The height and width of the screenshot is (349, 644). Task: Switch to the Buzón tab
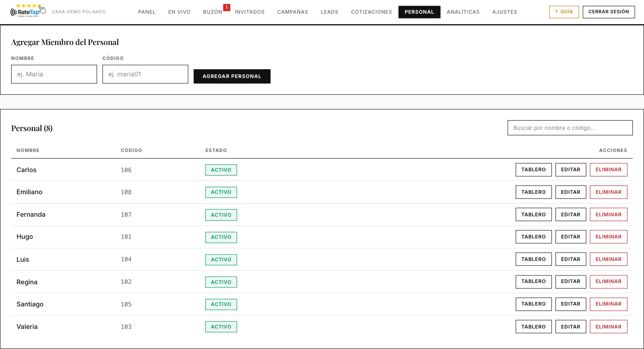coord(213,12)
